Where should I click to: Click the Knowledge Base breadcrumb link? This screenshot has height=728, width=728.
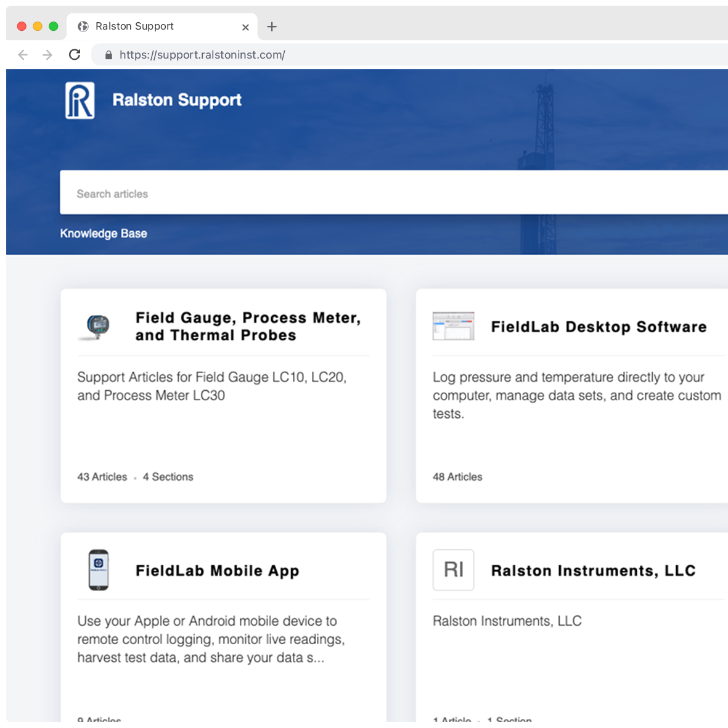click(104, 234)
